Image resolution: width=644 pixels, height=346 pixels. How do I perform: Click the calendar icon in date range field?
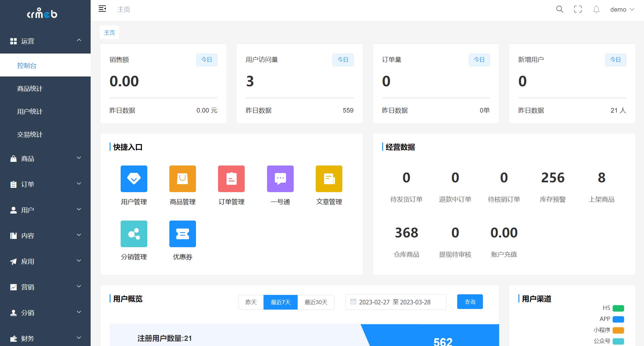click(353, 302)
